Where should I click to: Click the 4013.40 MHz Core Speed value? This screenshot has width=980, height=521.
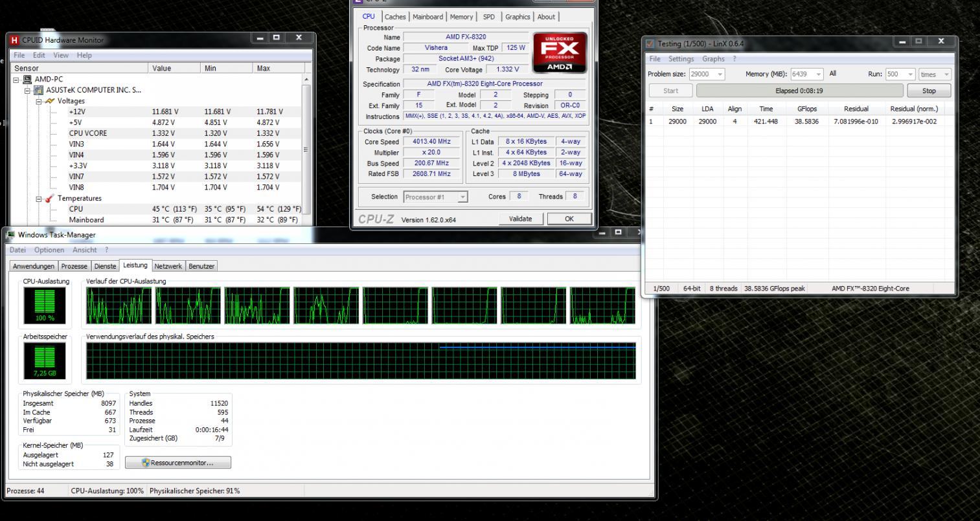[431, 142]
